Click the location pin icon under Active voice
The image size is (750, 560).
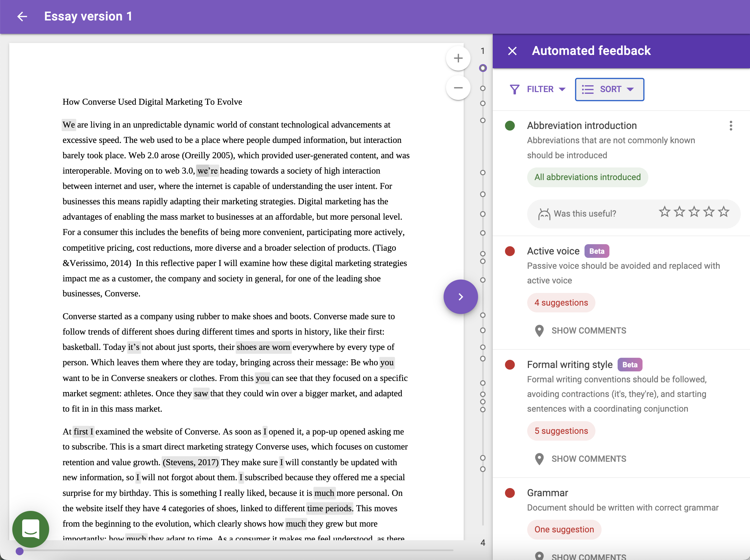(539, 330)
